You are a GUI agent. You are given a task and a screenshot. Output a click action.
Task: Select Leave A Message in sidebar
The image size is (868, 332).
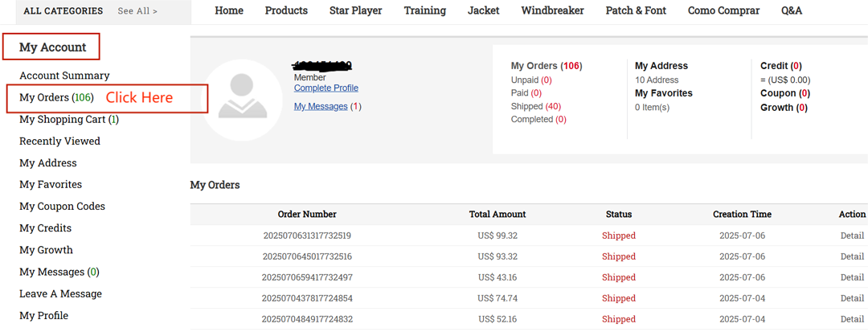tap(60, 293)
